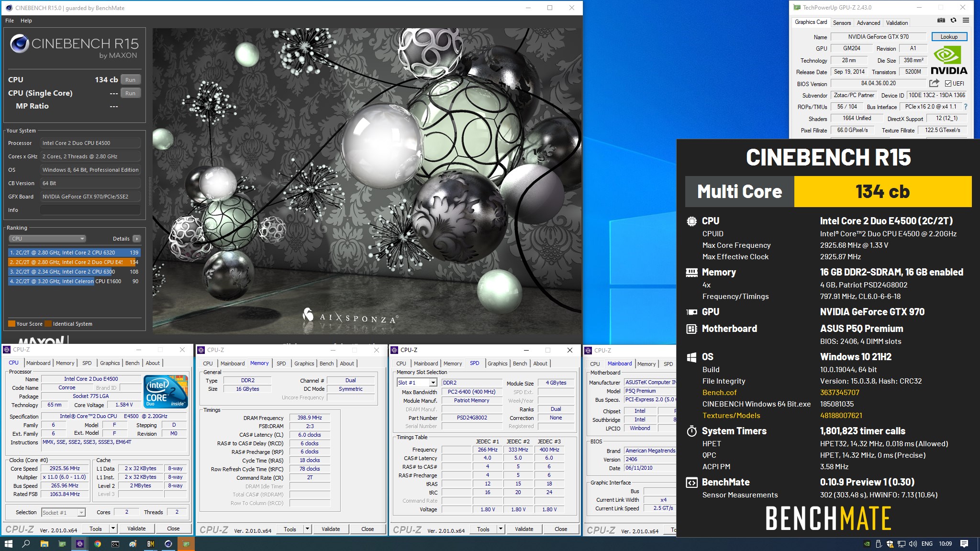The width and height of the screenshot is (980, 551).
Task: Select ranking row Intel Core 2 CPU 6320
Action: pos(74,253)
